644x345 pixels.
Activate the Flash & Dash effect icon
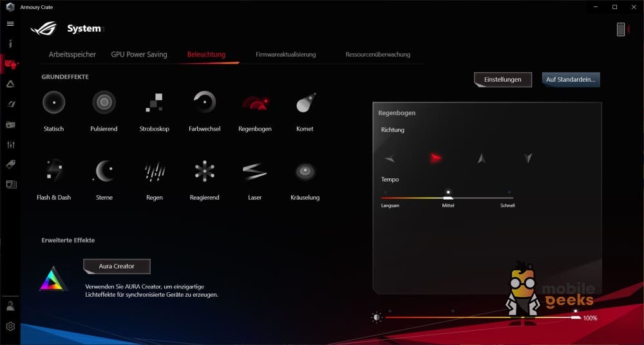54,171
